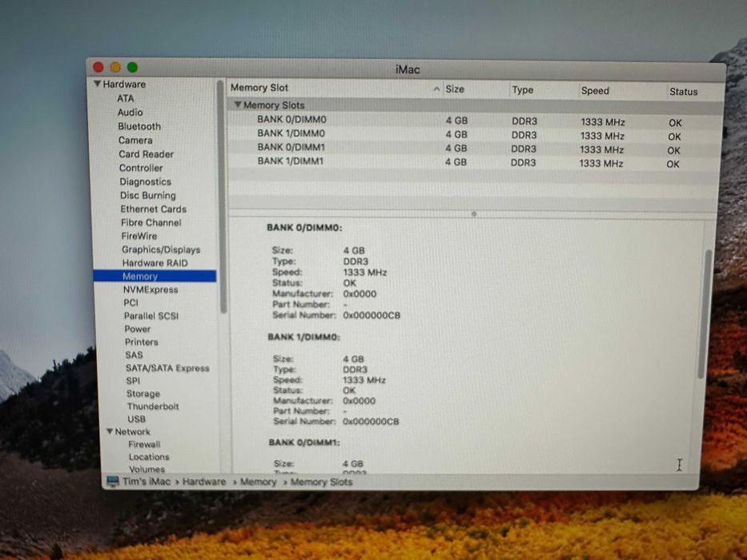Click the BANK 1/DIMM0 detail heading
Viewport: 747px width, 560px height.
304,337
